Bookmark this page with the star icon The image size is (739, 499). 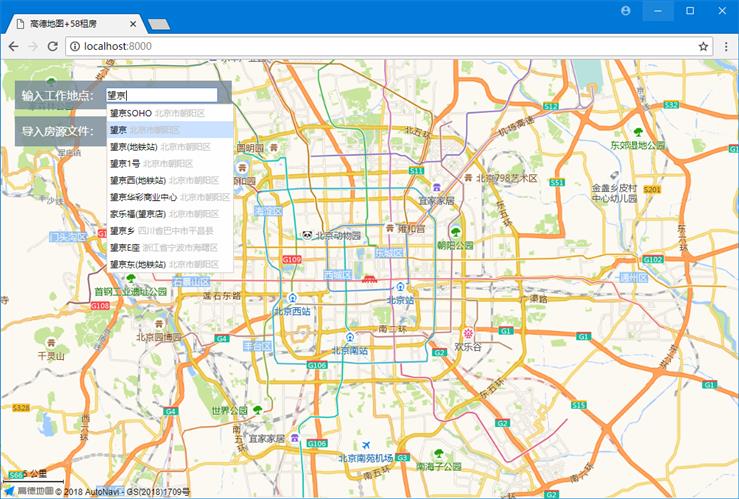coord(703,46)
